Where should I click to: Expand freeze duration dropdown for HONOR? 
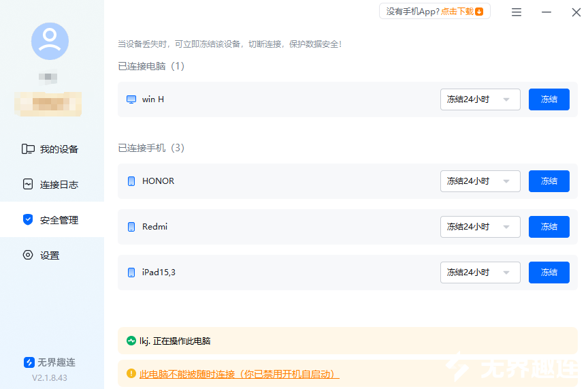pos(480,181)
